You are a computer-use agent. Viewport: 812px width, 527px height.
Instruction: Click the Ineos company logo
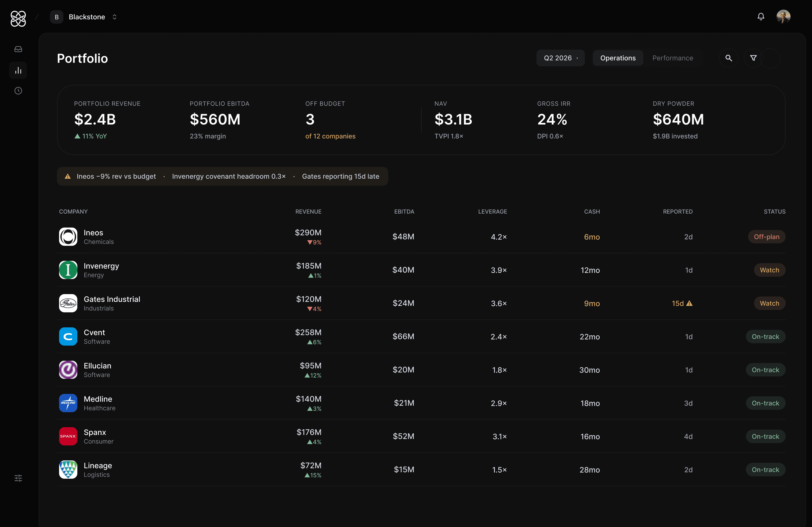tap(68, 237)
